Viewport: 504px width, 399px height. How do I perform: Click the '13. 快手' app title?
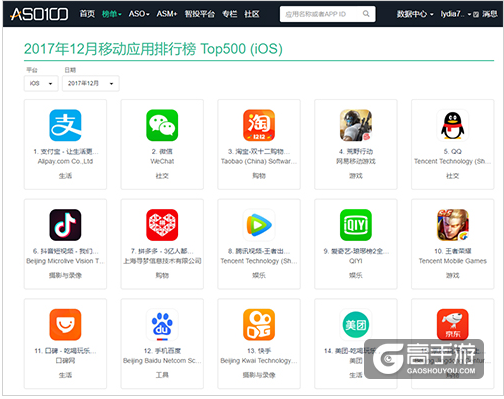(x=259, y=351)
